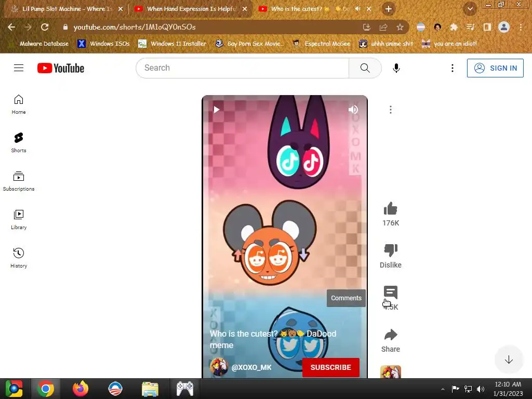Click the install app icon in the address bar
Viewport: 532px width, 399px height.
pyautogui.click(x=366, y=27)
